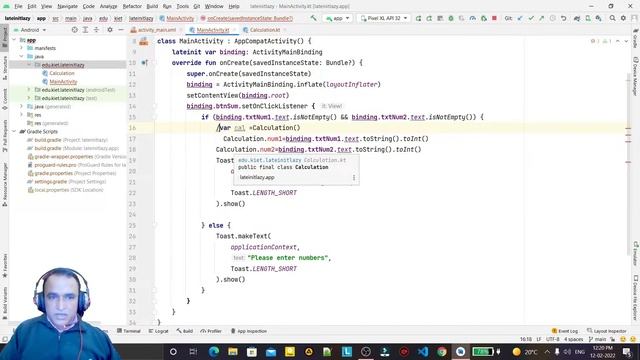Hide the project panel with minus icon
Viewport: 640px width, 360px height.
point(121,30)
